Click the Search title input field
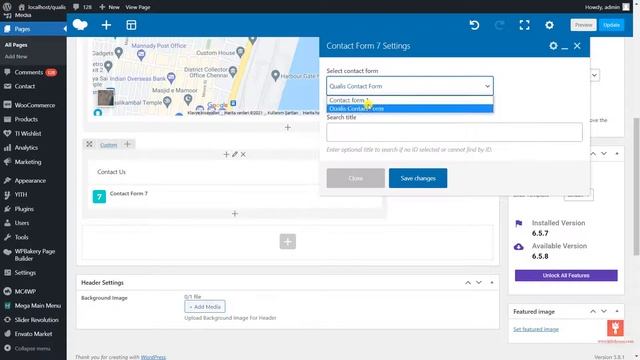 click(454, 132)
